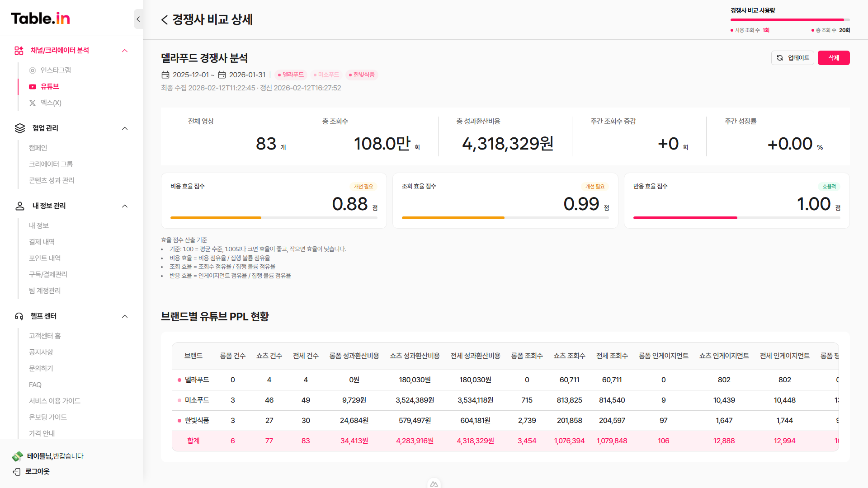The width and height of the screenshot is (868, 488).
Task: Click the 로그아웃 link
Action: click(x=37, y=472)
